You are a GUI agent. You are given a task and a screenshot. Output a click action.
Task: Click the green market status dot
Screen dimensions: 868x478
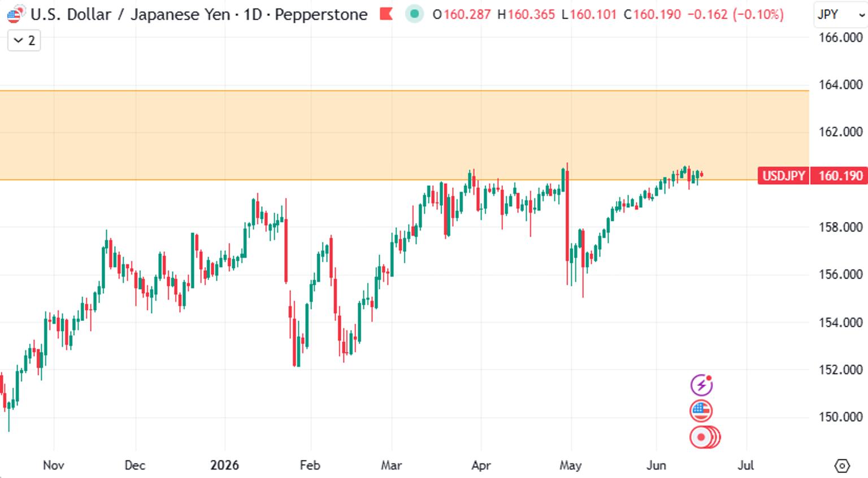[x=414, y=14]
